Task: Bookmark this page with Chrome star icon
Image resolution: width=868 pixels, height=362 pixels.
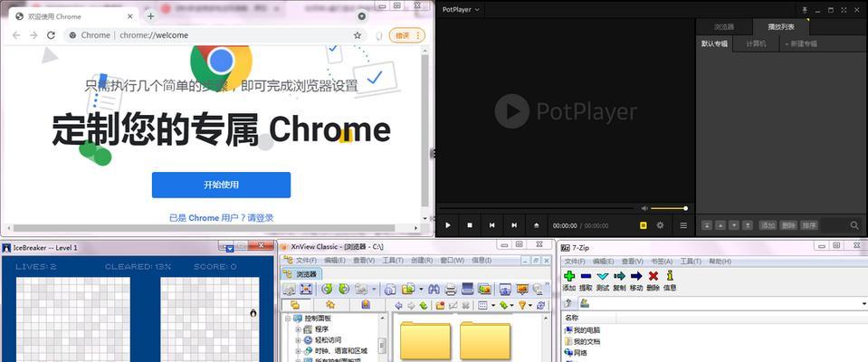Action: 358,35
